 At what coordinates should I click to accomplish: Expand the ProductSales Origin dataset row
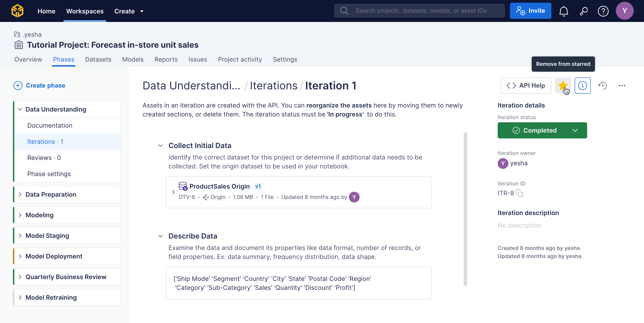click(173, 192)
